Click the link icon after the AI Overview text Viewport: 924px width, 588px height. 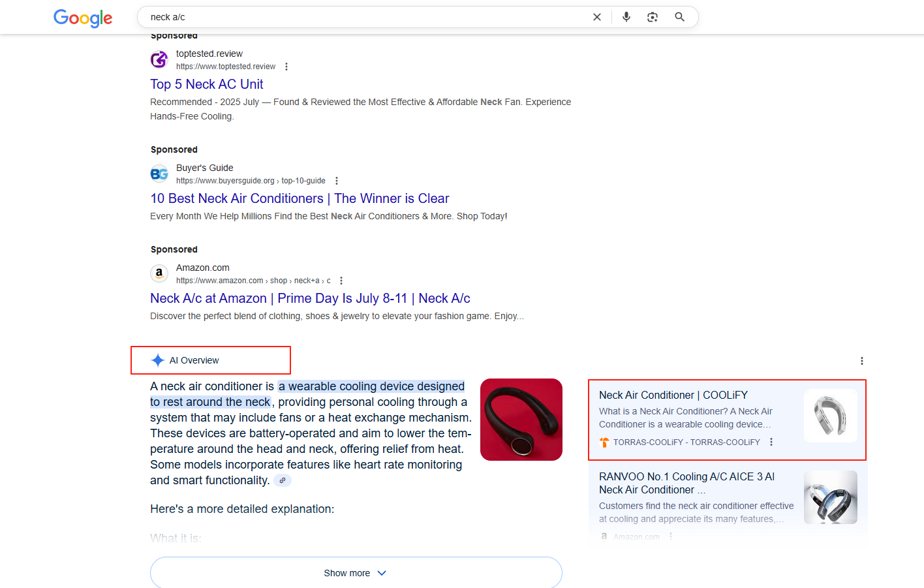(283, 480)
